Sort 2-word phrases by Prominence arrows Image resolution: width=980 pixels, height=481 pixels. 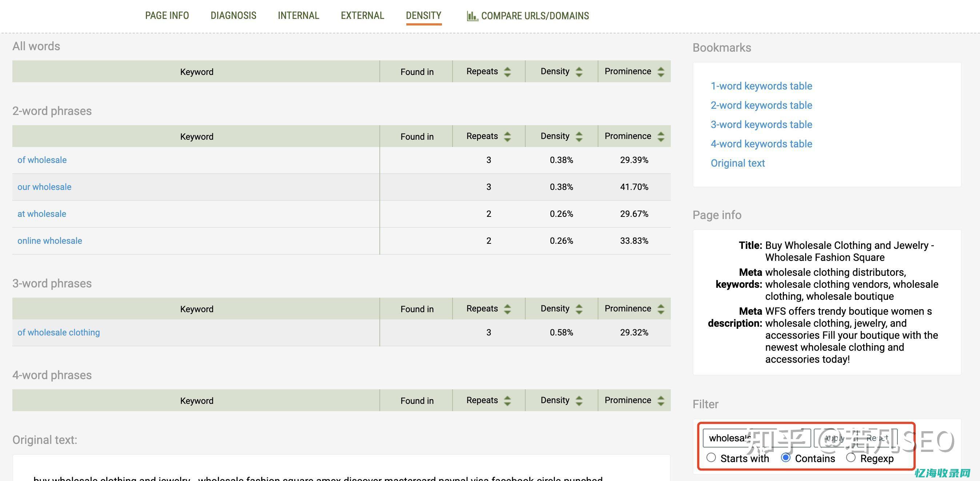tap(661, 136)
